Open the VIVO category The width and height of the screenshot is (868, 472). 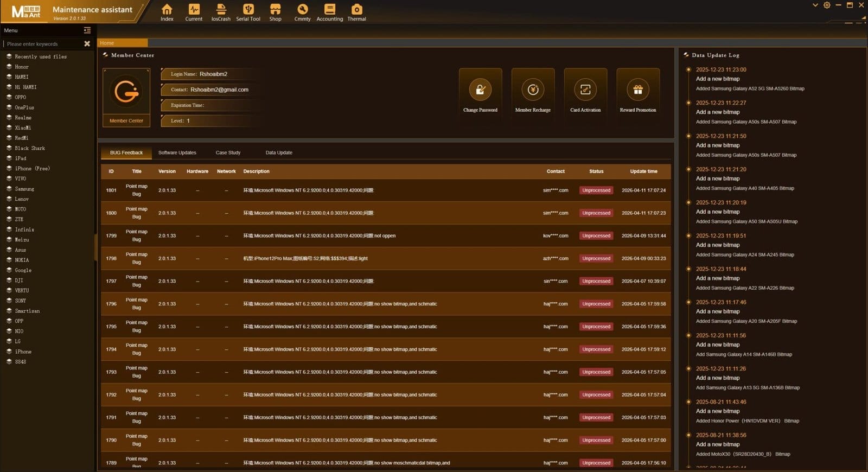16,178
